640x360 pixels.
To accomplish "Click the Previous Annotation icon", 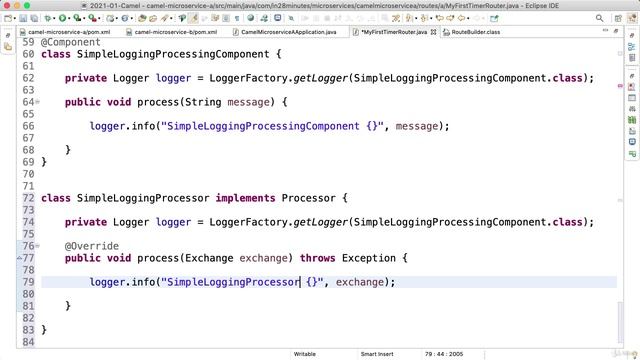I will [424, 18].
